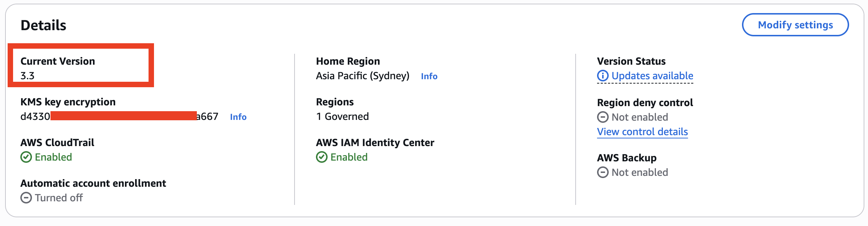
Task: Click the Not enabled icon under Region deny control
Action: 603,117
